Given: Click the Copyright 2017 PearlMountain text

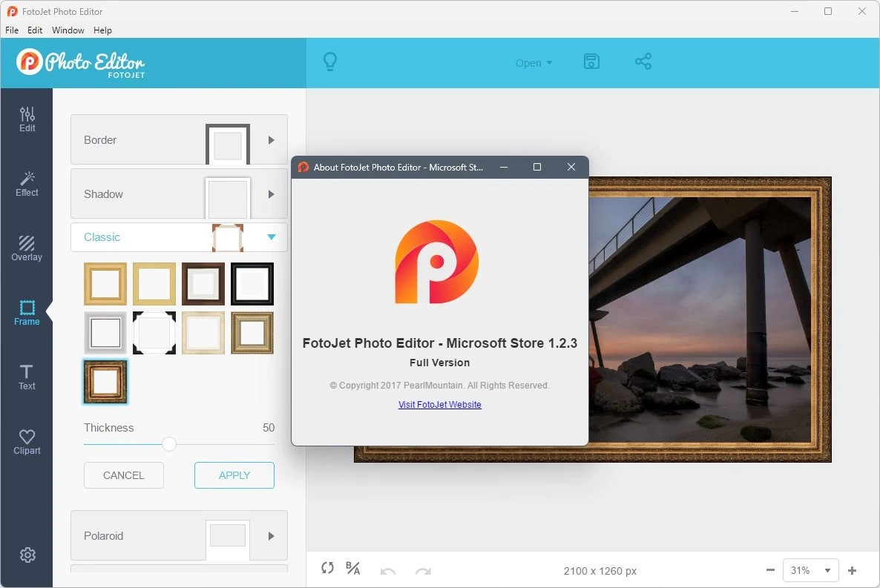Looking at the screenshot, I should 439,386.
